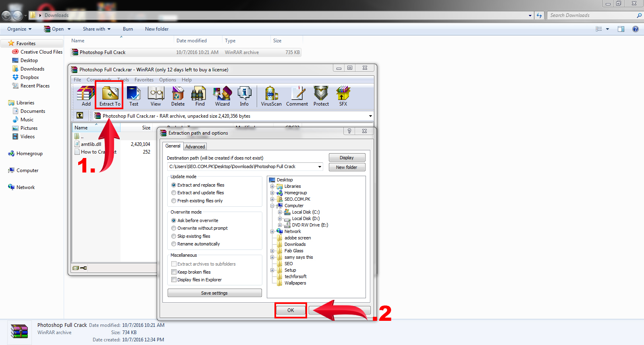Collapse Computer node in folder tree
Viewport: 644px width, 345px height.
click(x=272, y=206)
